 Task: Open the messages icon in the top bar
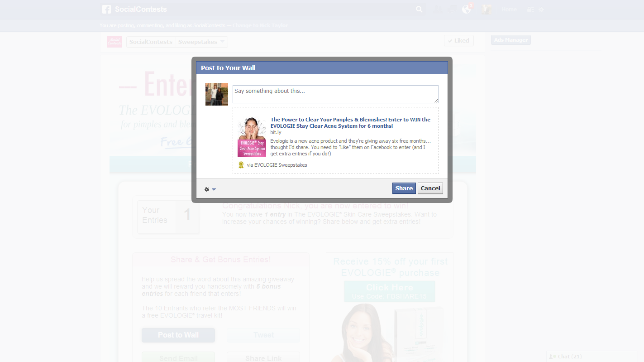(452, 9)
